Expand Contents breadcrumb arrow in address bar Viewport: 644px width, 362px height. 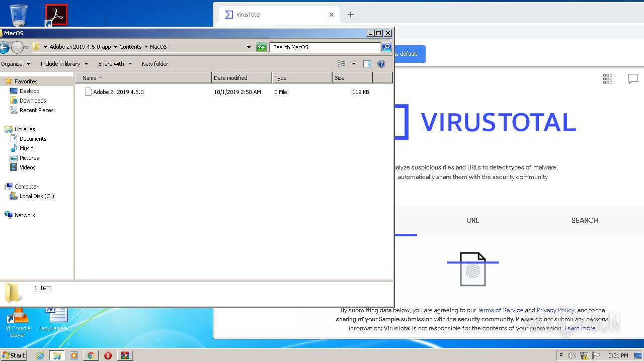tap(146, 47)
